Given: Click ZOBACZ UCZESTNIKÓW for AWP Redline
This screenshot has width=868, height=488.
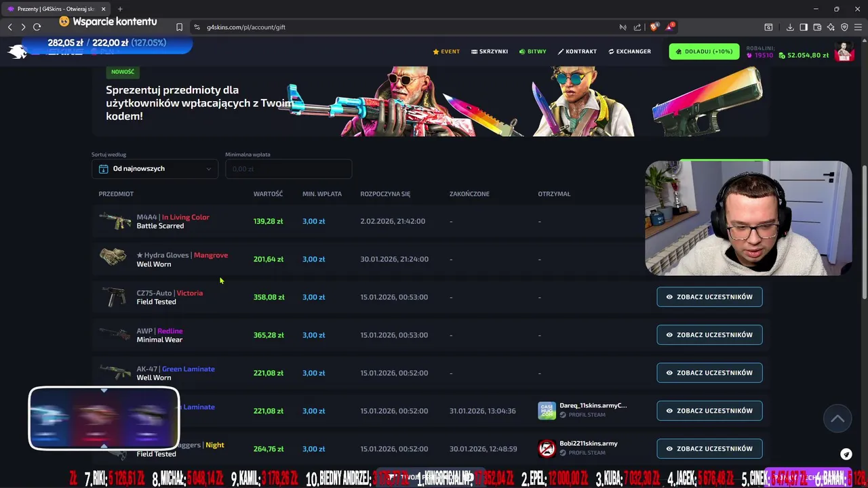Looking at the screenshot, I should tap(709, 335).
